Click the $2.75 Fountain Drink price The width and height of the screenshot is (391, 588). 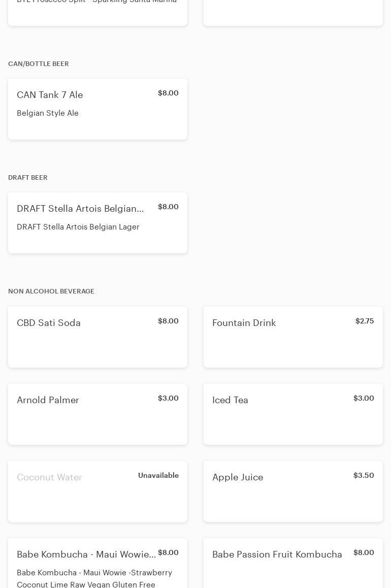click(365, 321)
